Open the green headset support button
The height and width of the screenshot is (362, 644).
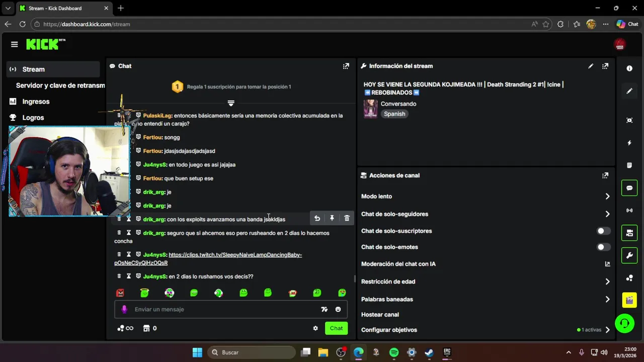click(x=624, y=323)
